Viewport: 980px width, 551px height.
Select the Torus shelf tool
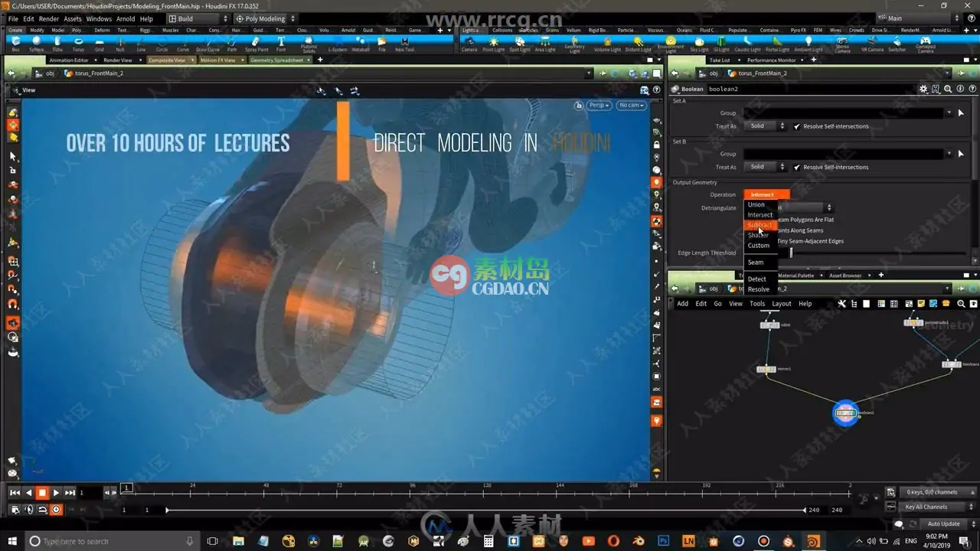[x=78, y=44]
